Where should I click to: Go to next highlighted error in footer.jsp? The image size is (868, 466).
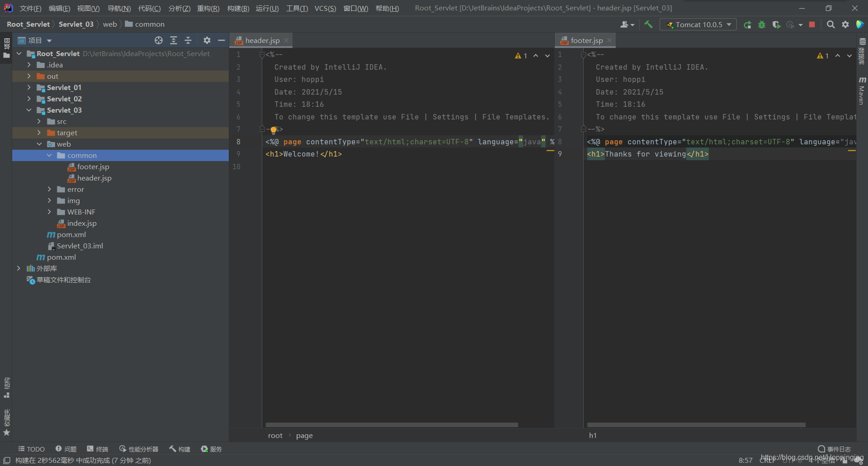coord(849,56)
